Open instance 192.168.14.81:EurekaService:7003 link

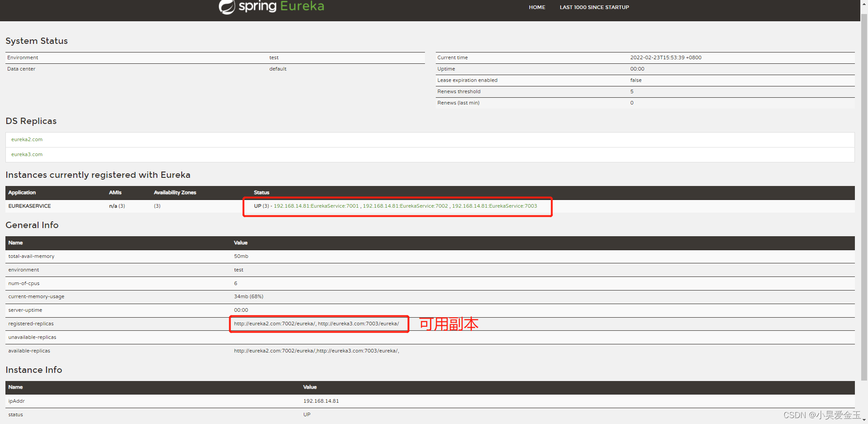(495, 206)
